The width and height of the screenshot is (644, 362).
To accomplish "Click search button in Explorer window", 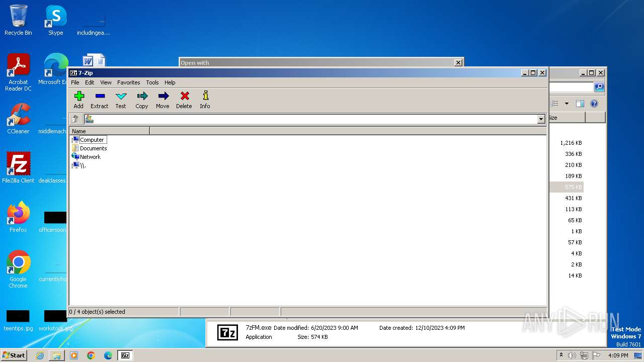I will coord(599,87).
